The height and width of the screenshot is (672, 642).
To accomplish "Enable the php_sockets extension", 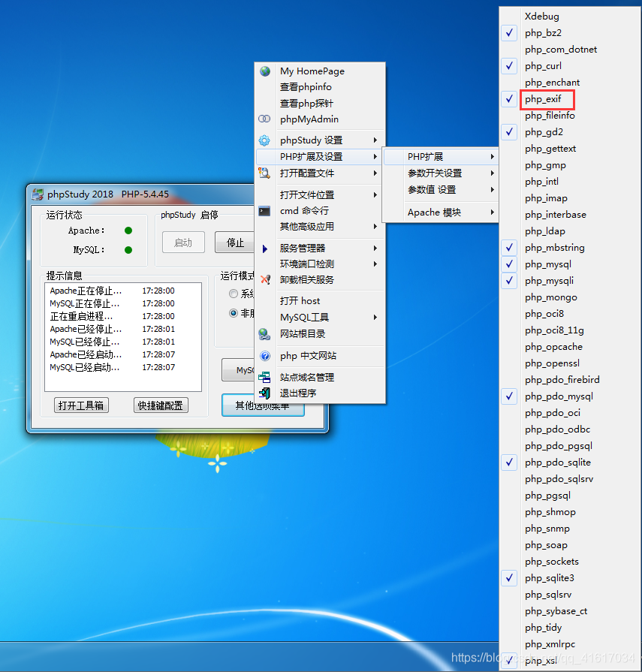I will 570,562.
